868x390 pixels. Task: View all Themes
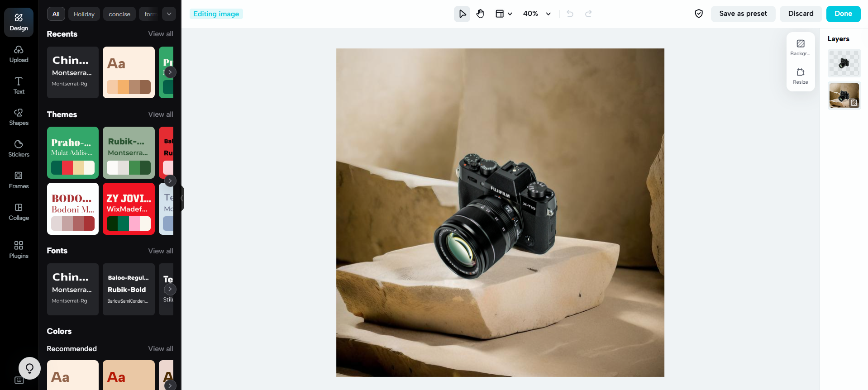coord(161,114)
